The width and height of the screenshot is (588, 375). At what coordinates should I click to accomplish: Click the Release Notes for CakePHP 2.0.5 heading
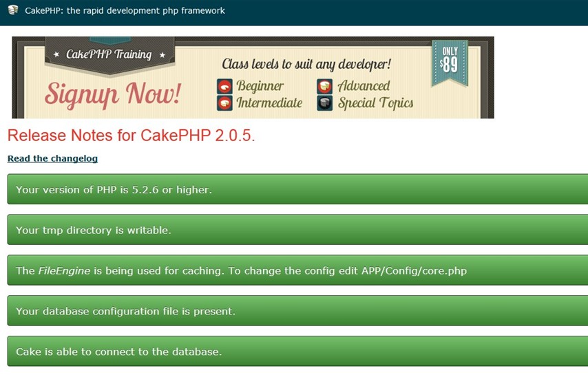coord(132,136)
